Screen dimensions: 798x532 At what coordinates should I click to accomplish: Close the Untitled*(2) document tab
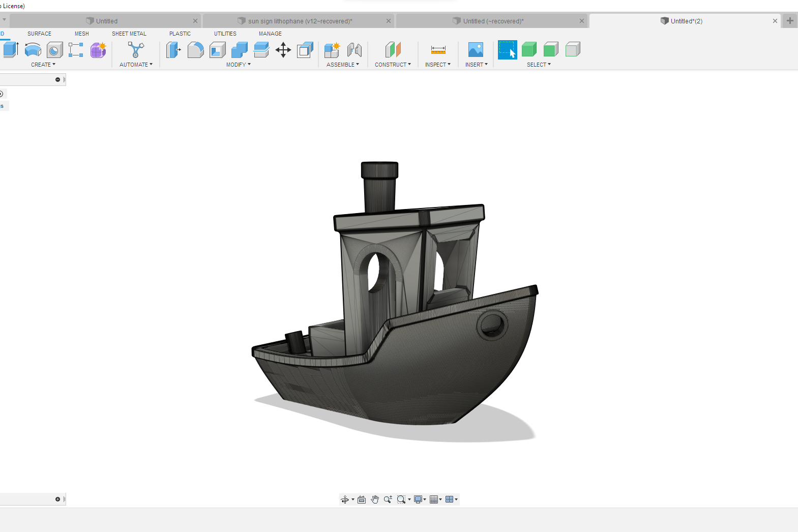click(775, 21)
